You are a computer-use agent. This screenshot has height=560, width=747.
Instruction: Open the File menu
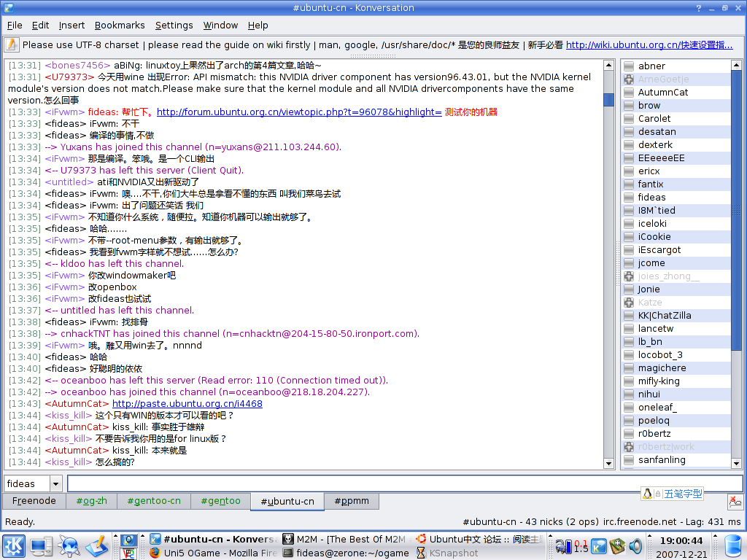tap(15, 26)
